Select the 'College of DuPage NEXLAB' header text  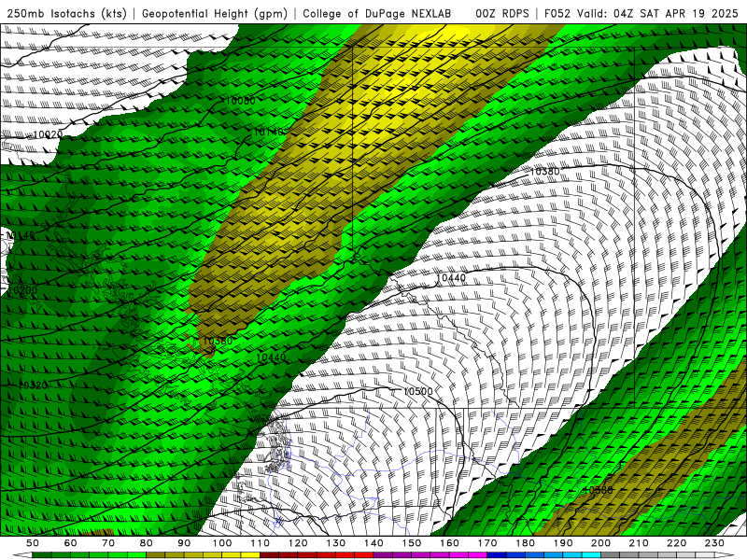[377, 14]
